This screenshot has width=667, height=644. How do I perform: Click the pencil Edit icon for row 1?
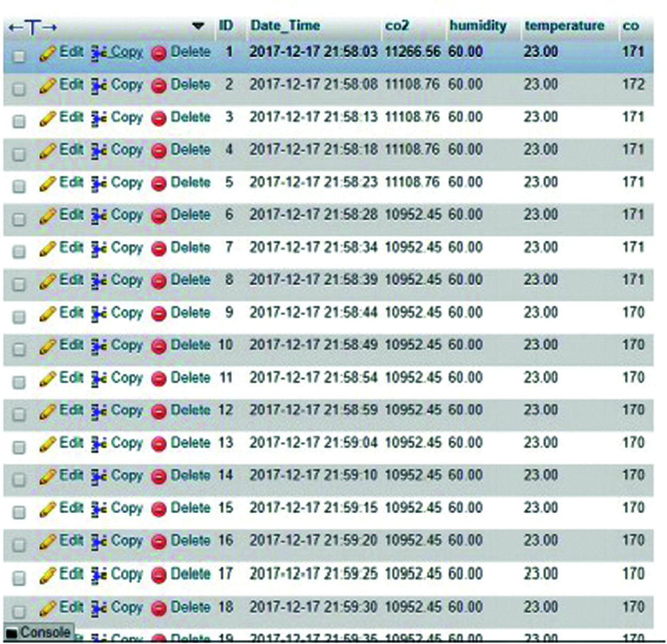47,53
